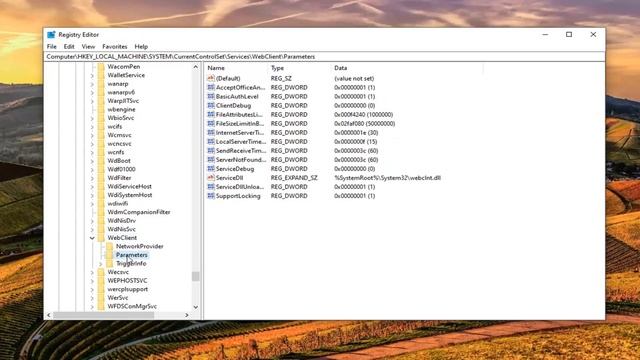Screen dimensions: 640x360
Task: Open the Help menu
Action: pos(141,47)
